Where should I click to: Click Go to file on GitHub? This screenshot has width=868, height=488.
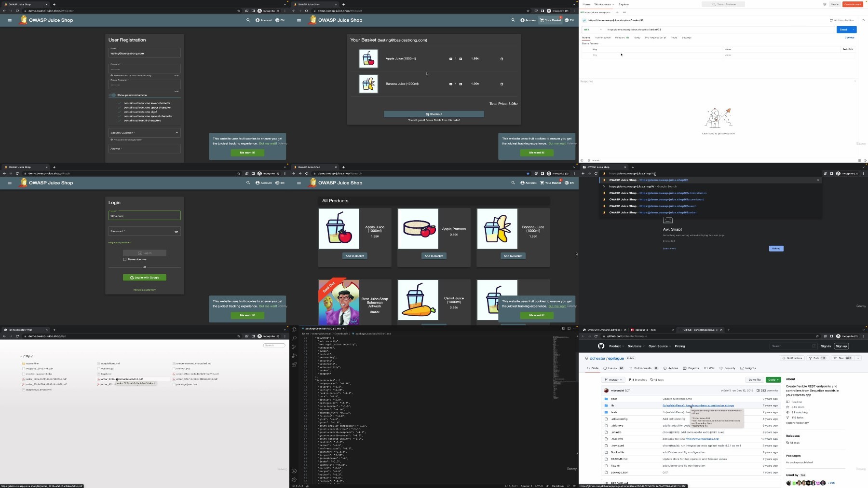coord(755,380)
